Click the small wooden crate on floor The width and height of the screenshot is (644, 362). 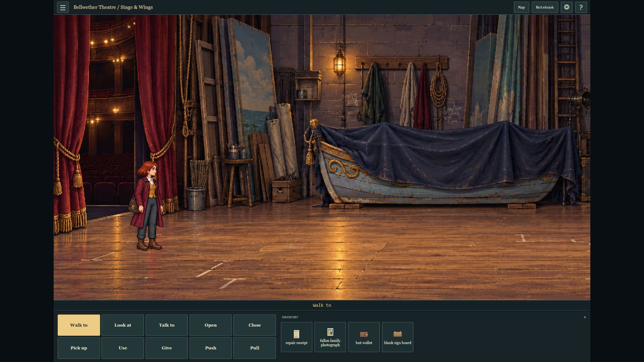tap(286, 190)
